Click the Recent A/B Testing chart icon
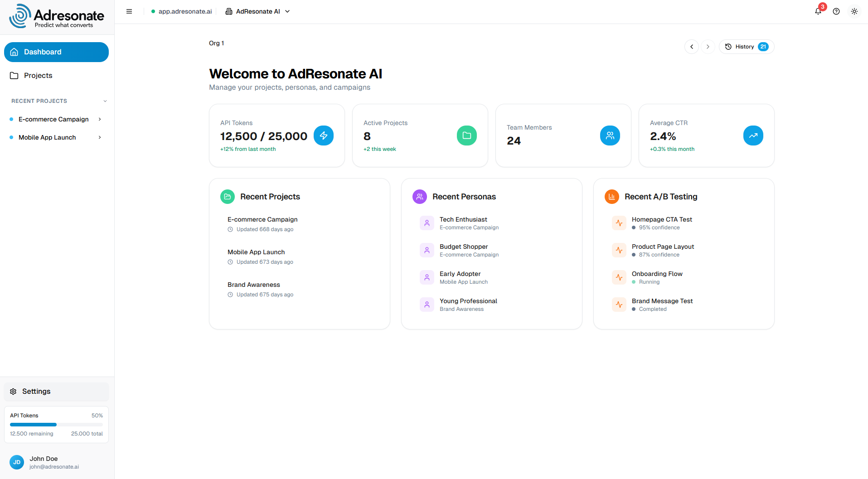This screenshot has width=868, height=479. (x=611, y=196)
